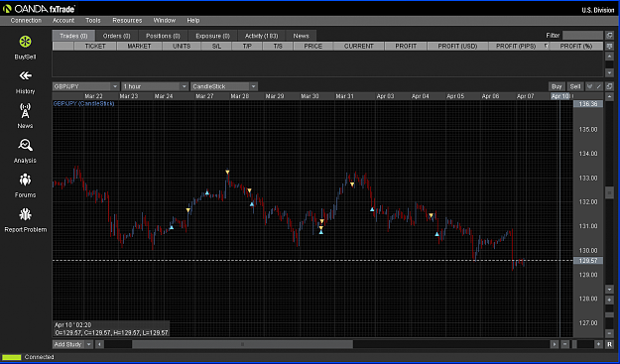Switch to the Trades (0) tab

pyautogui.click(x=73, y=36)
